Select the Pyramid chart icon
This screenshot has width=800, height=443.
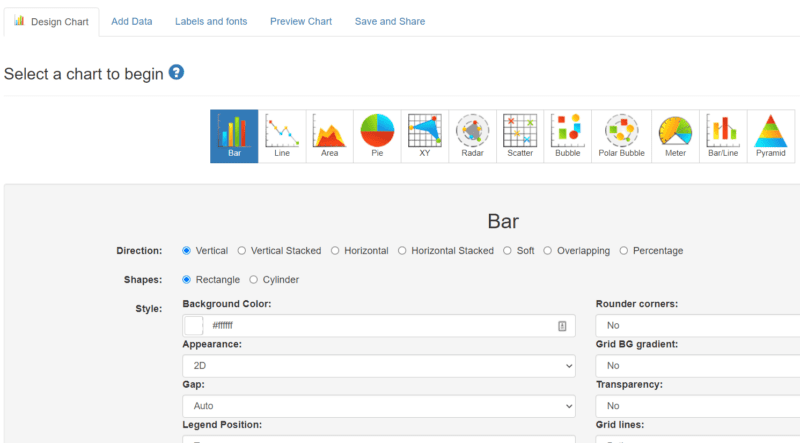click(770, 136)
